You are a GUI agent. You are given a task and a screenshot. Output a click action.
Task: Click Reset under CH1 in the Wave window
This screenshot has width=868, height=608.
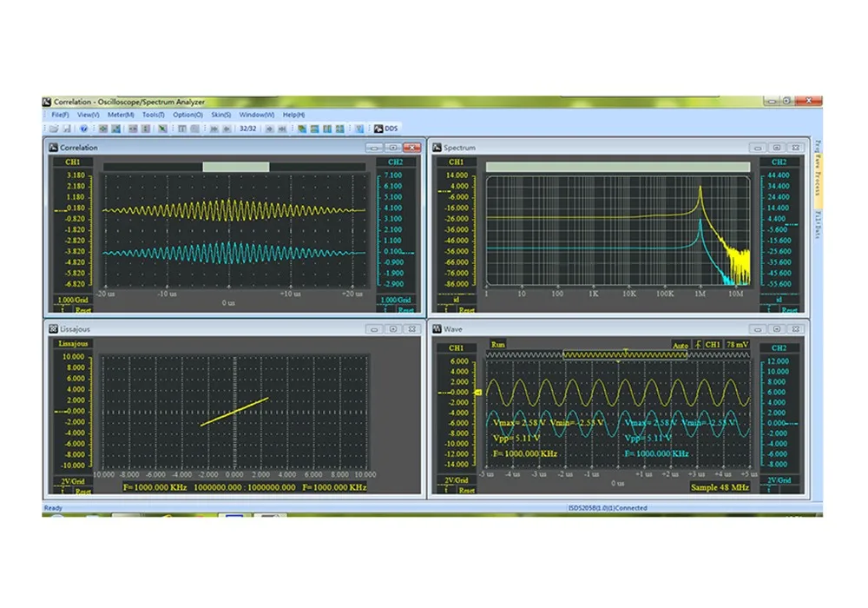point(466,491)
